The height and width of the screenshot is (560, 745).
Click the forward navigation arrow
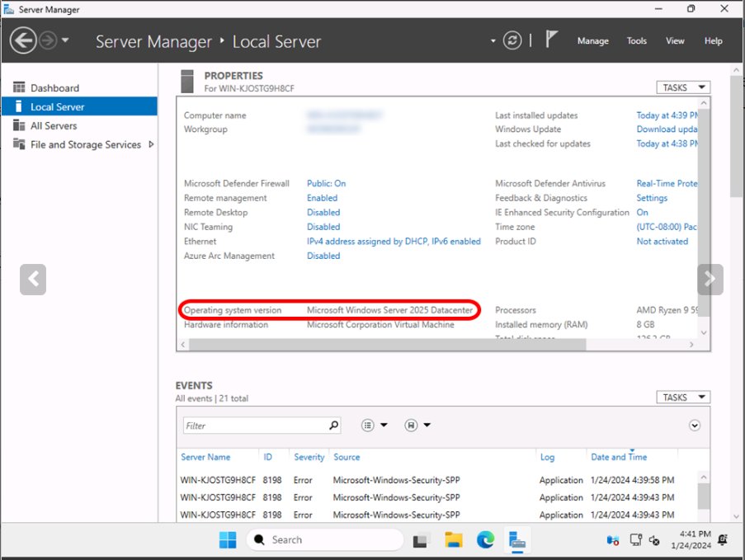48,41
